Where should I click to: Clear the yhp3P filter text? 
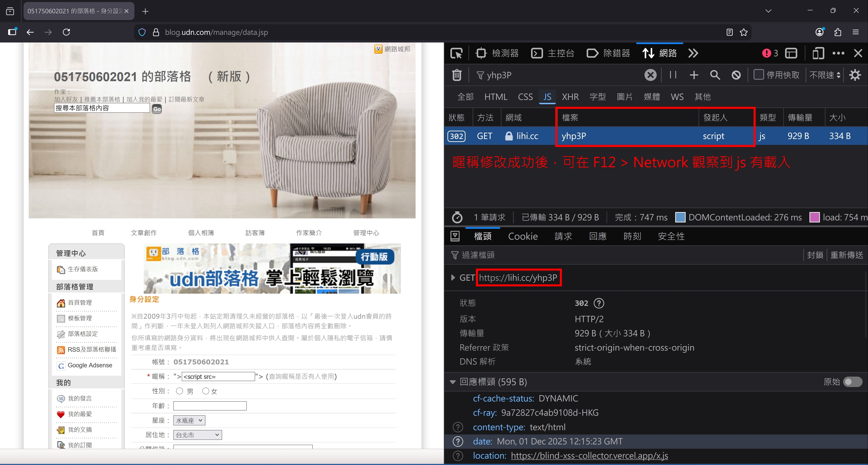[x=650, y=75]
